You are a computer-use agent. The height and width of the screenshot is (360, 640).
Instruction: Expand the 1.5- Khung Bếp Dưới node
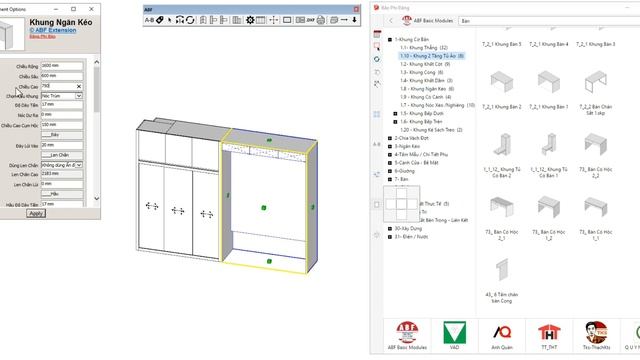click(395, 113)
